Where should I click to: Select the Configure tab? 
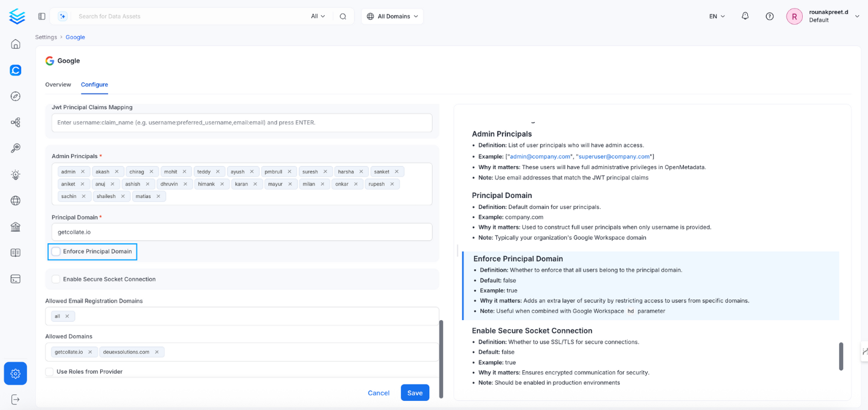[94, 85]
